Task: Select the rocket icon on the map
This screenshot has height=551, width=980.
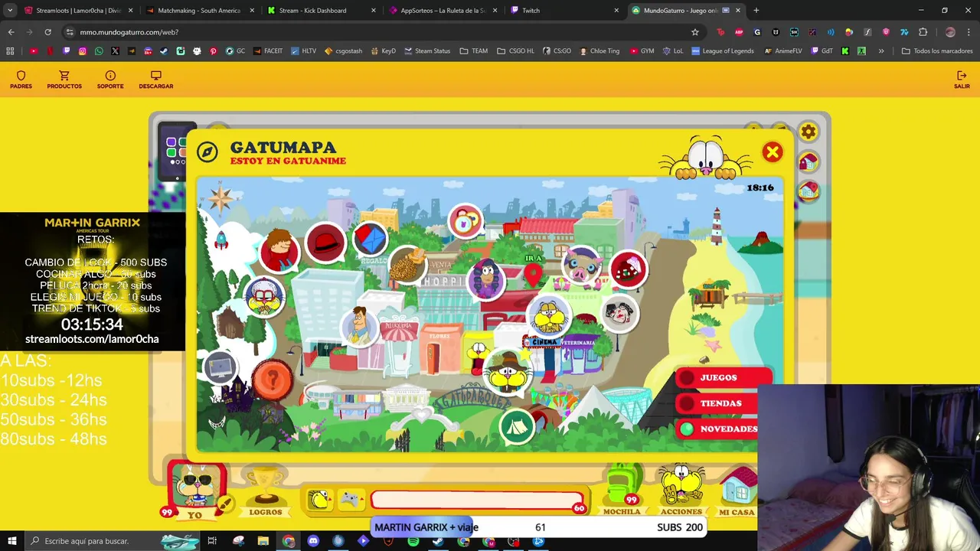Action: 221,240
